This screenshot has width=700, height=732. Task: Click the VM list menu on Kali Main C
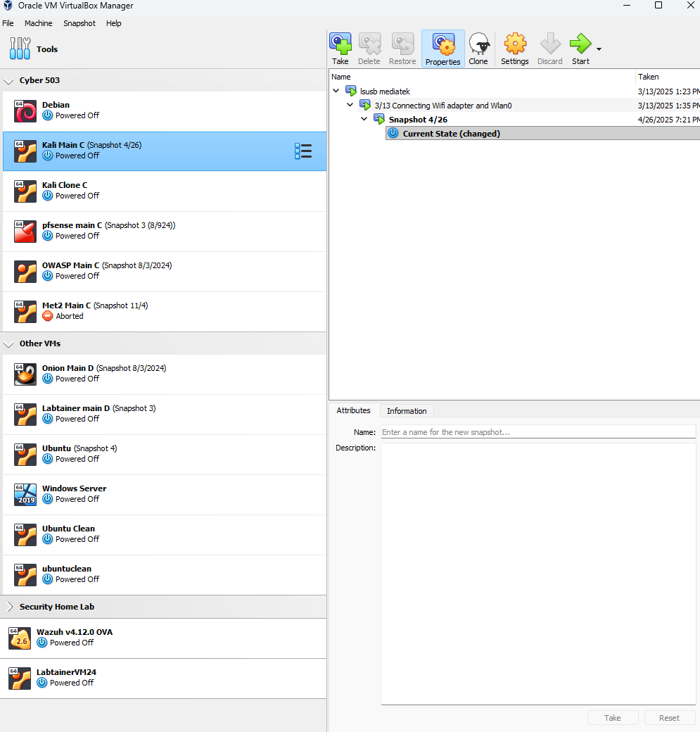(x=303, y=151)
